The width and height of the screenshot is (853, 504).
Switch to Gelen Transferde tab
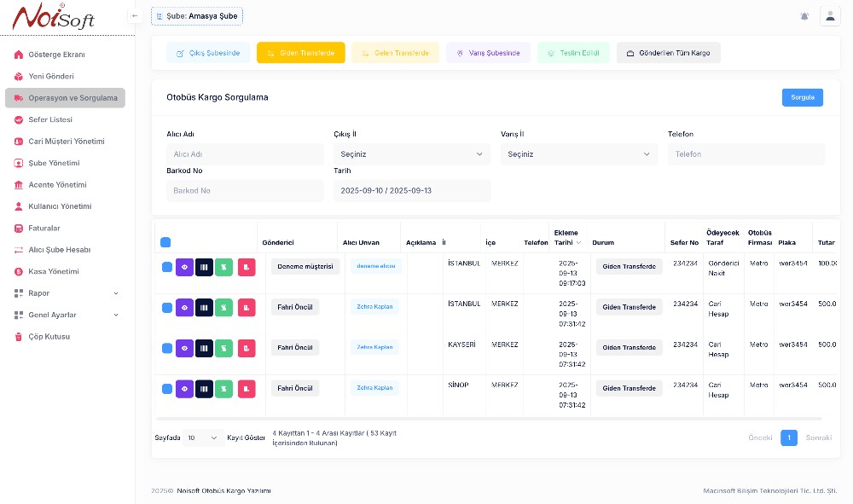(x=395, y=53)
